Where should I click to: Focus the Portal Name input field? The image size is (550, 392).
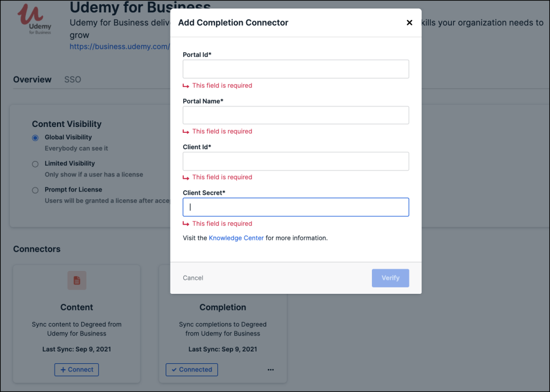tap(296, 115)
